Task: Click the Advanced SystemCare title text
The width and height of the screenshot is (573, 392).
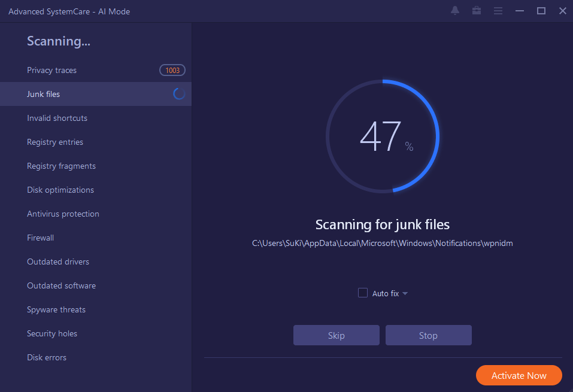Action: (x=69, y=11)
